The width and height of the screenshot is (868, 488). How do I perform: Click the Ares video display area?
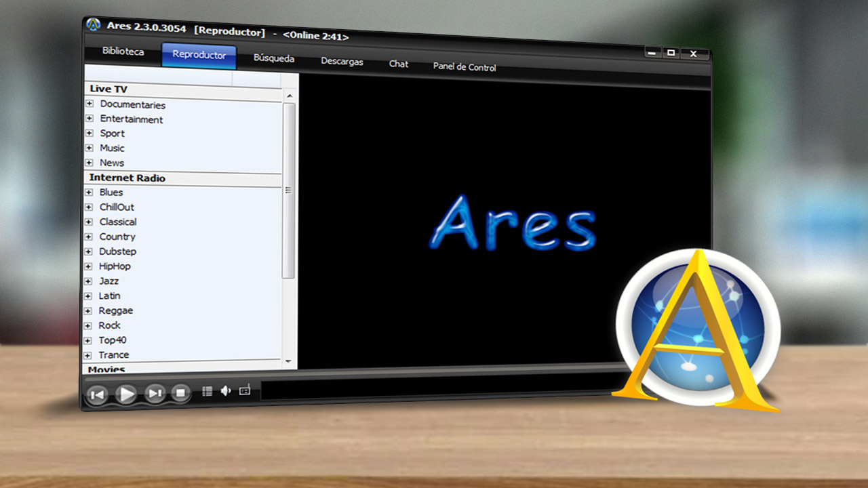[x=505, y=224]
